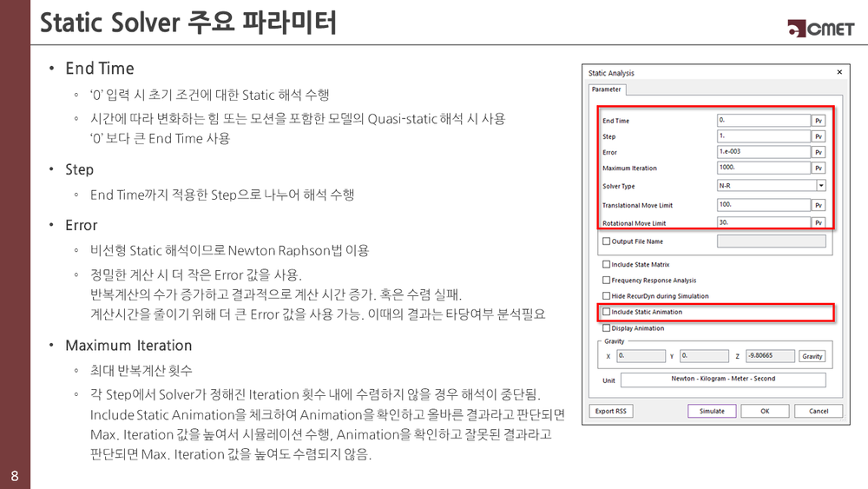Select the Parameter tab
The width and height of the screenshot is (868, 489).
(606, 89)
